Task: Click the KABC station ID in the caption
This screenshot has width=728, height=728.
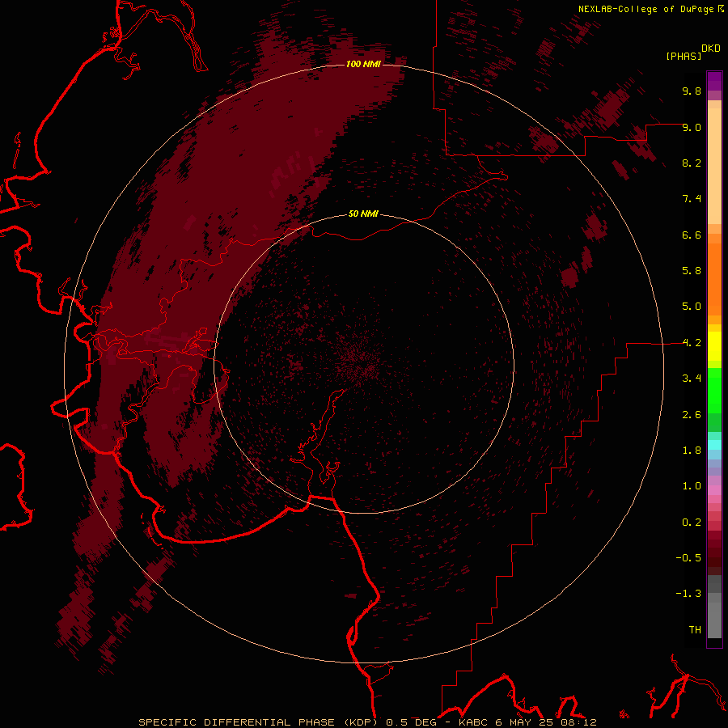Action: [473, 722]
